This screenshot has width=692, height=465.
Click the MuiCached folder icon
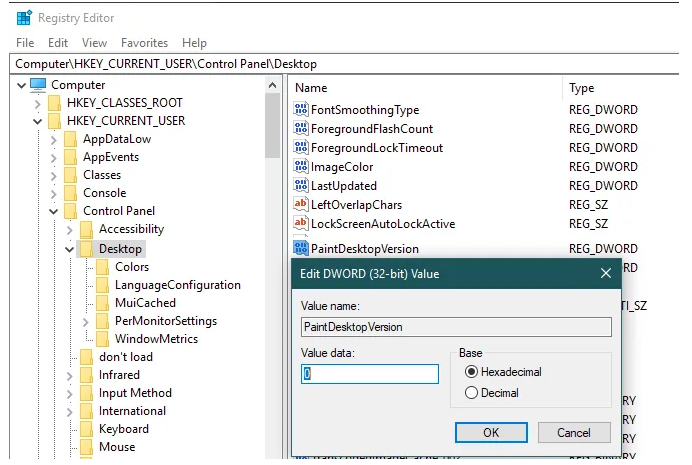(x=102, y=303)
